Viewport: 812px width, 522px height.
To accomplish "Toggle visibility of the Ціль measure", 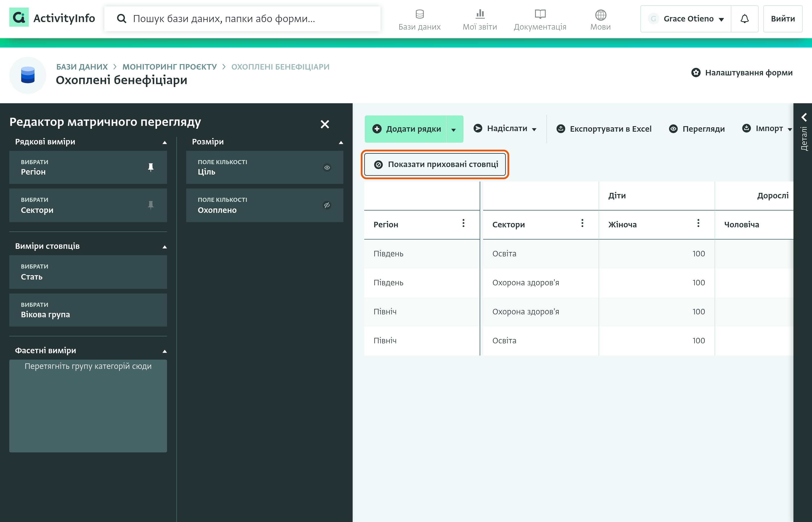I will [x=327, y=167].
